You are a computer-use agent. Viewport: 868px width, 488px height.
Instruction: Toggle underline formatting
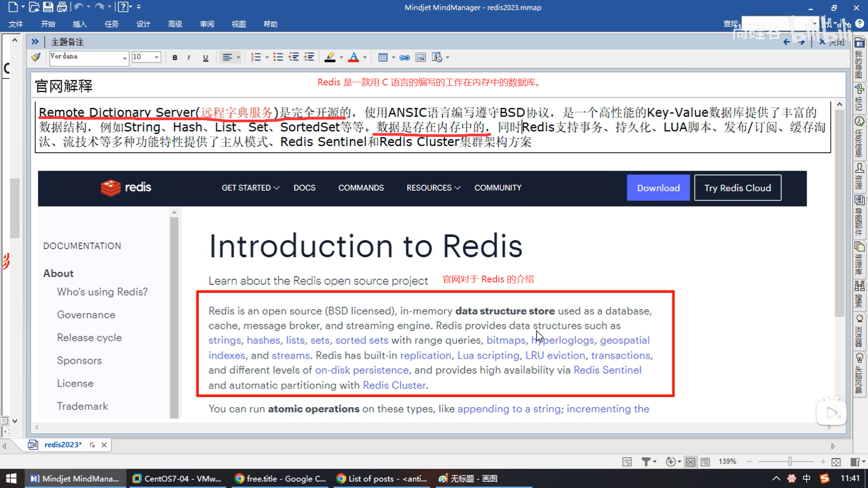pos(206,57)
